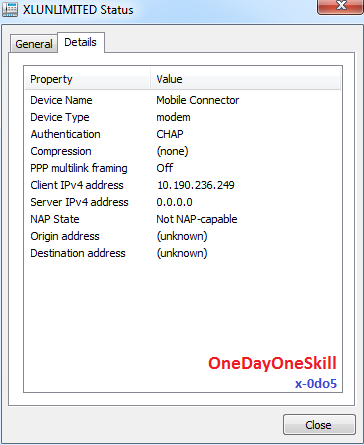Click the Destination address (unknown) value
Screen dimensions: 364x445
click(x=182, y=253)
